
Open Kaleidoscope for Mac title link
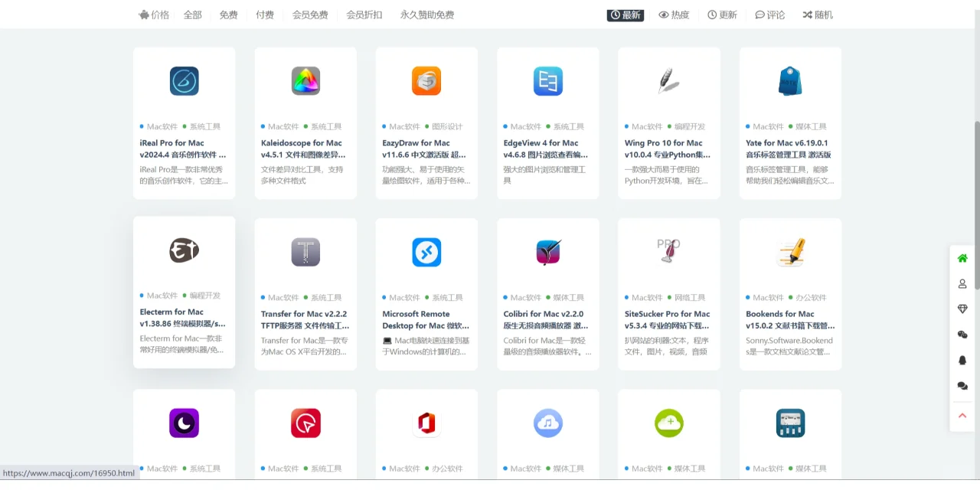pos(305,149)
